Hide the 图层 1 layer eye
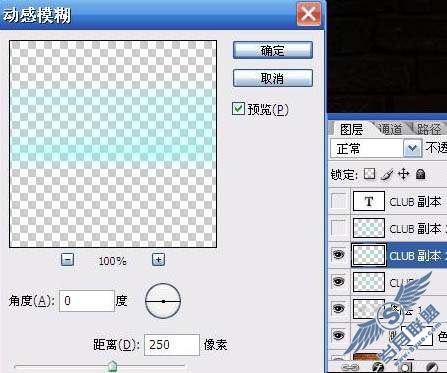Viewport: 447px width, 373px height. pyautogui.click(x=339, y=309)
